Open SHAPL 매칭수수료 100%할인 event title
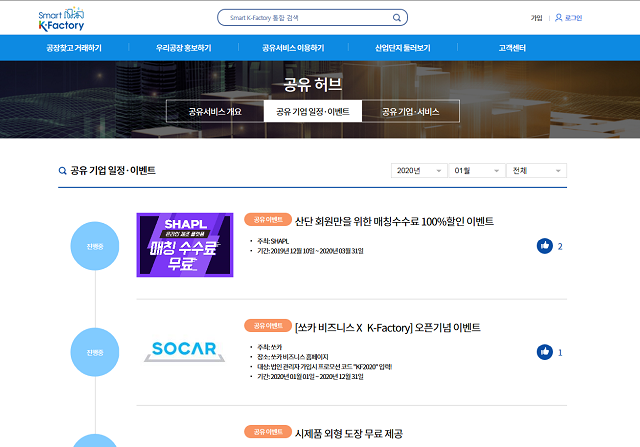Viewport: 640px width, 447px height. pos(394,221)
